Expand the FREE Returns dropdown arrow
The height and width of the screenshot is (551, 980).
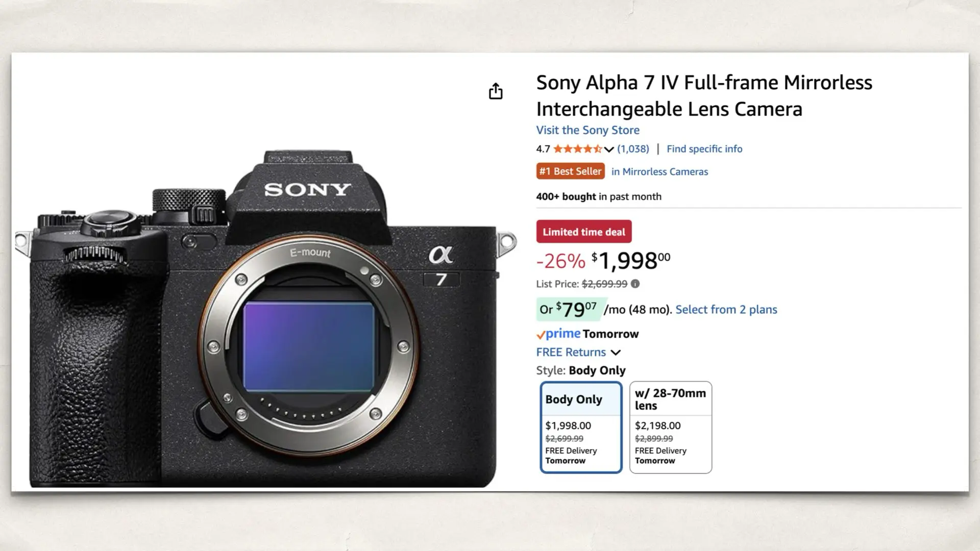tap(616, 353)
